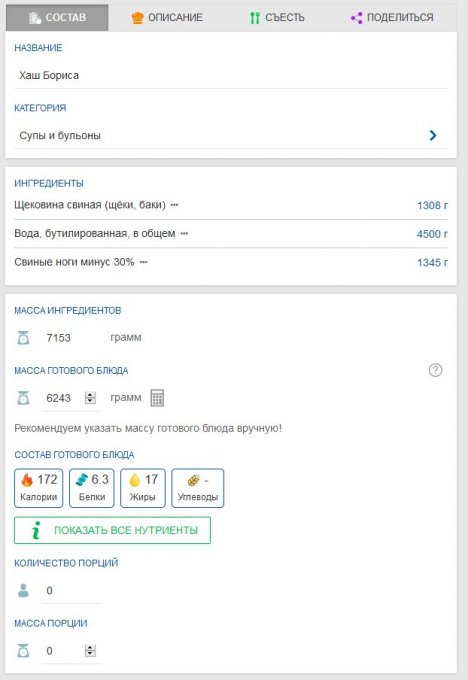Click the scale icon next to portion mass
468x680 pixels.
click(x=23, y=651)
